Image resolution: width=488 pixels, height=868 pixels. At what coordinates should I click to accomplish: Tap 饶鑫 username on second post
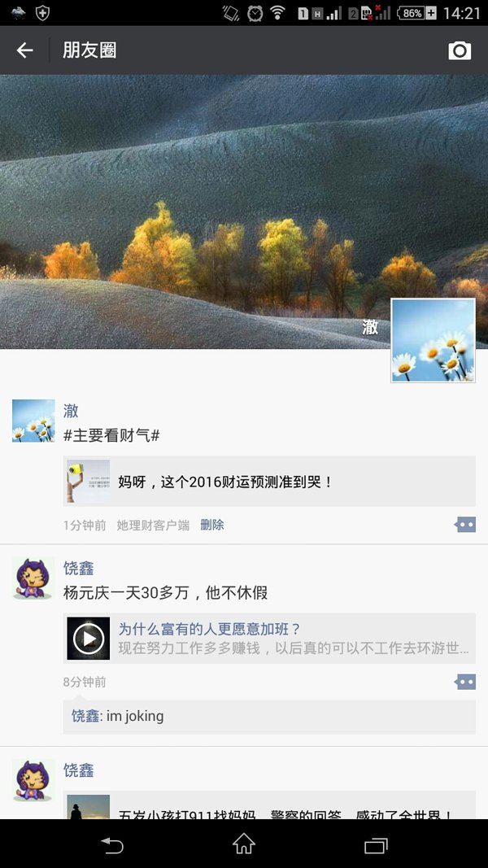pyautogui.click(x=79, y=568)
